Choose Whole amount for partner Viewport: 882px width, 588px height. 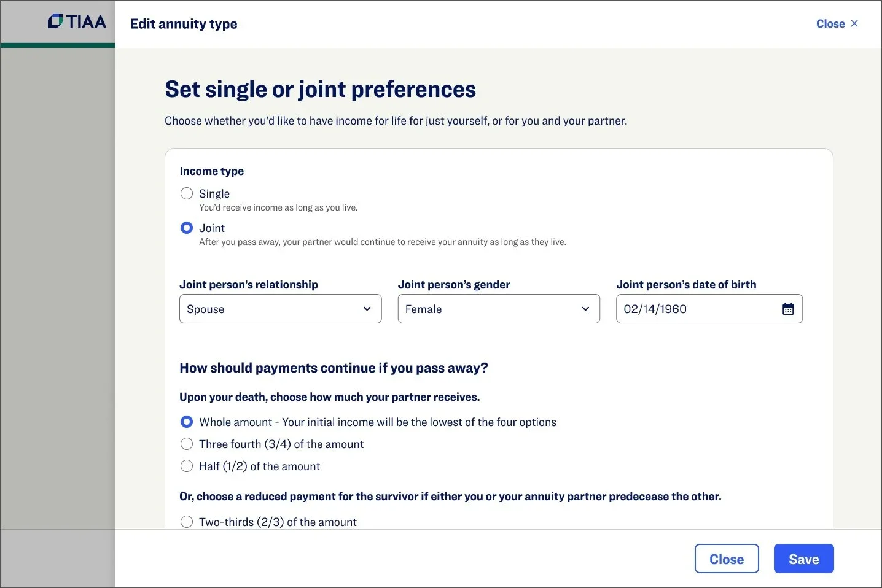coord(187,422)
